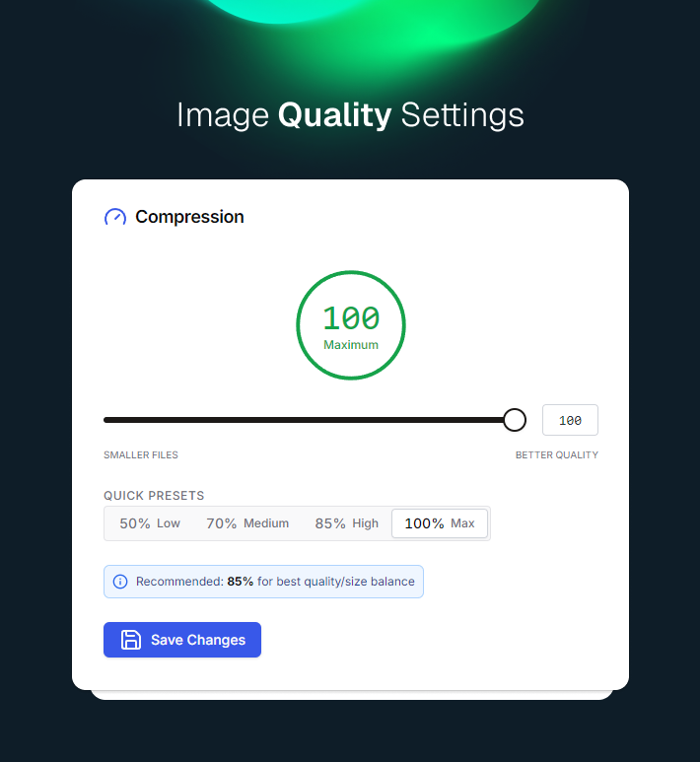The image size is (700, 762).
Task: Click the floppy disk save icon
Action: (130, 640)
